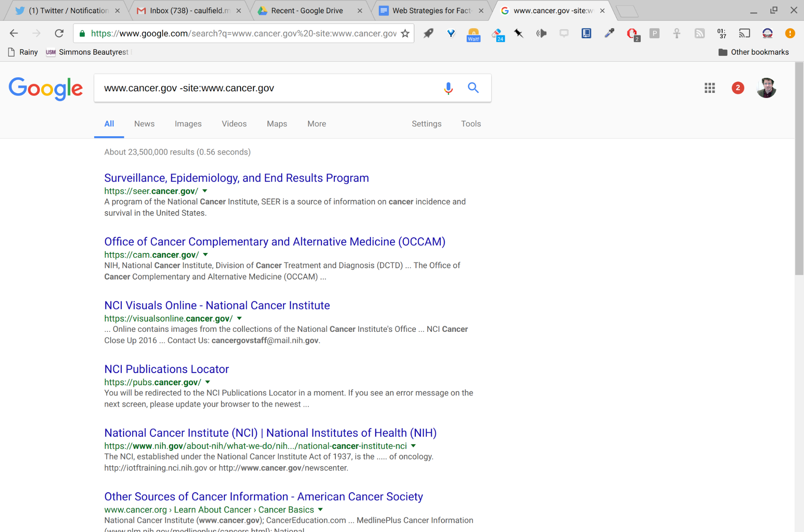The width and height of the screenshot is (804, 532).
Task: Open the Google account profile picture
Action: 767,88
